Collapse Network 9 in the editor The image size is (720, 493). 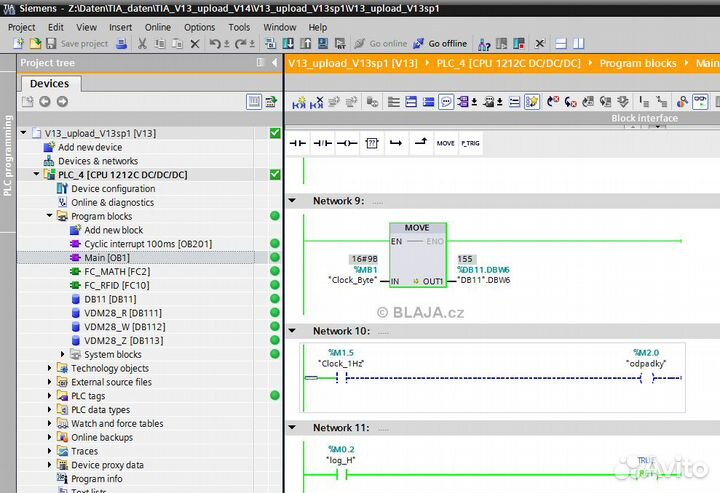click(x=293, y=201)
